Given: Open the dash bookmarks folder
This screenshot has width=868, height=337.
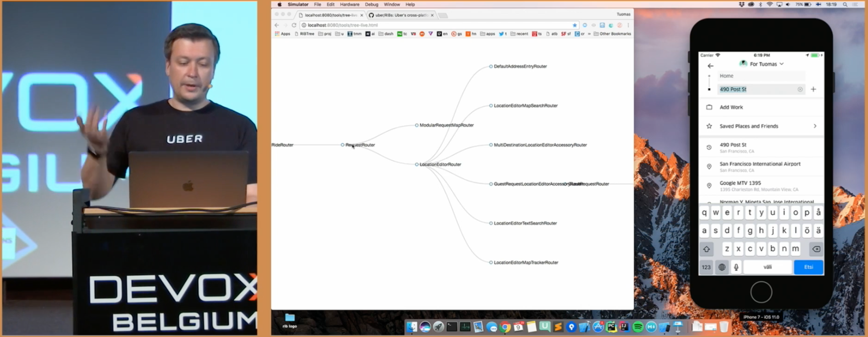Looking at the screenshot, I should [386, 34].
